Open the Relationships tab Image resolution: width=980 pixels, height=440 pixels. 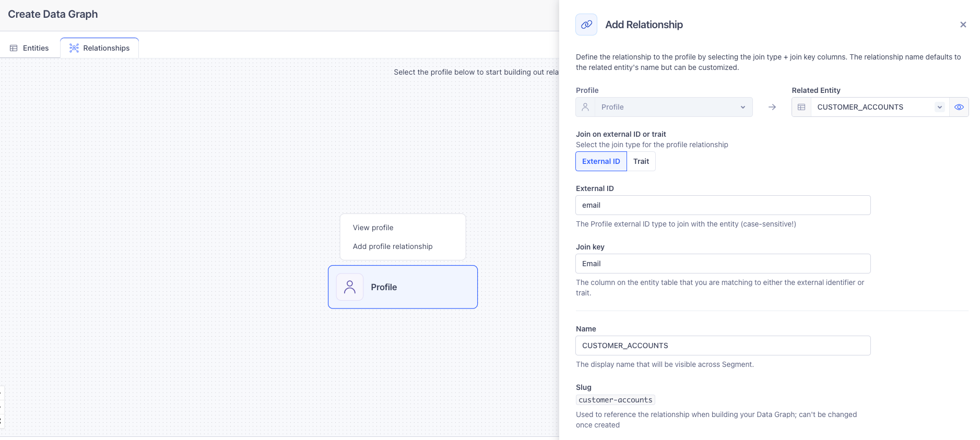100,48
